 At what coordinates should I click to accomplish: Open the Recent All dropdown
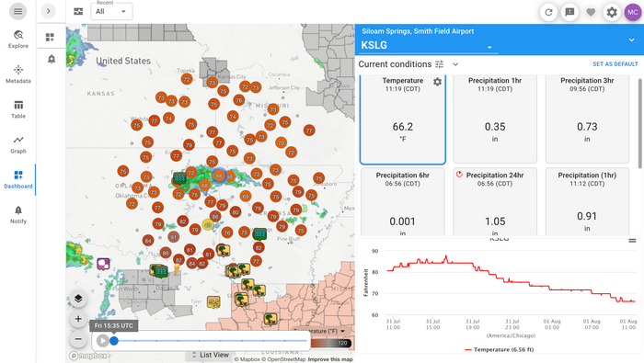point(111,11)
